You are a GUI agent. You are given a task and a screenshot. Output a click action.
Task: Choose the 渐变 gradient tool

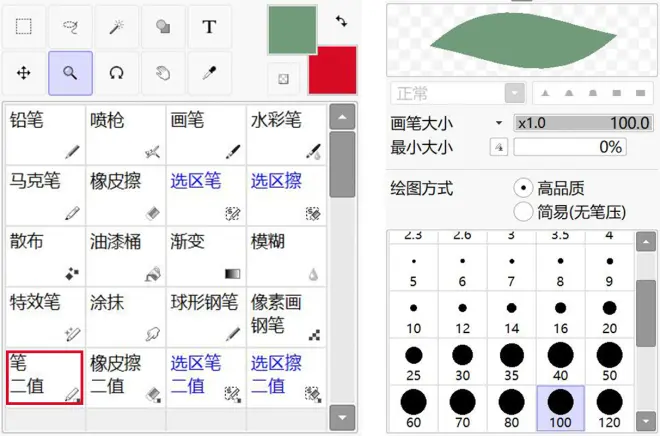click(x=206, y=256)
